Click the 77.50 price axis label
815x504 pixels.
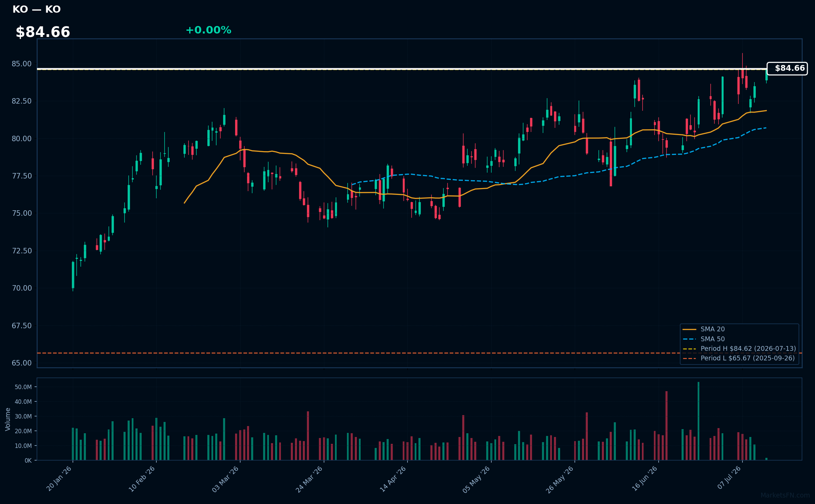pyautogui.click(x=22, y=176)
